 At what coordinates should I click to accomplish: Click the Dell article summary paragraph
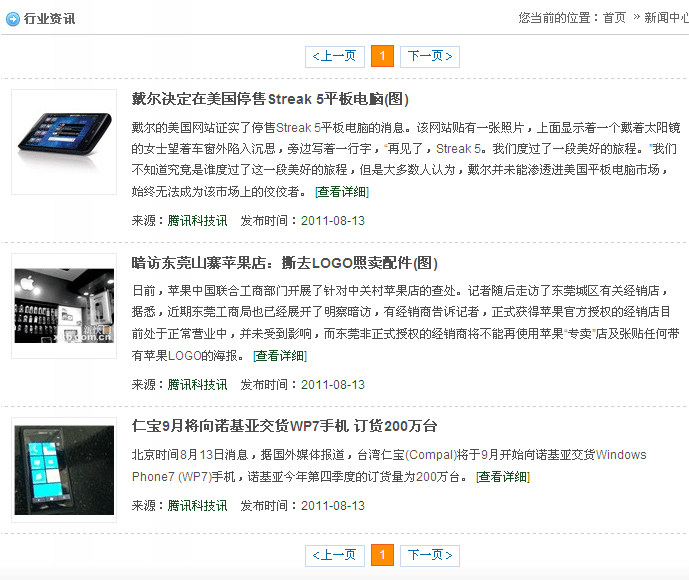[x=406, y=160]
